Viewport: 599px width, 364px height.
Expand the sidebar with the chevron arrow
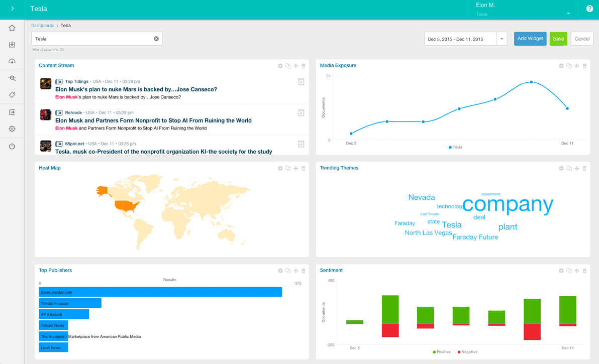click(x=12, y=8)
